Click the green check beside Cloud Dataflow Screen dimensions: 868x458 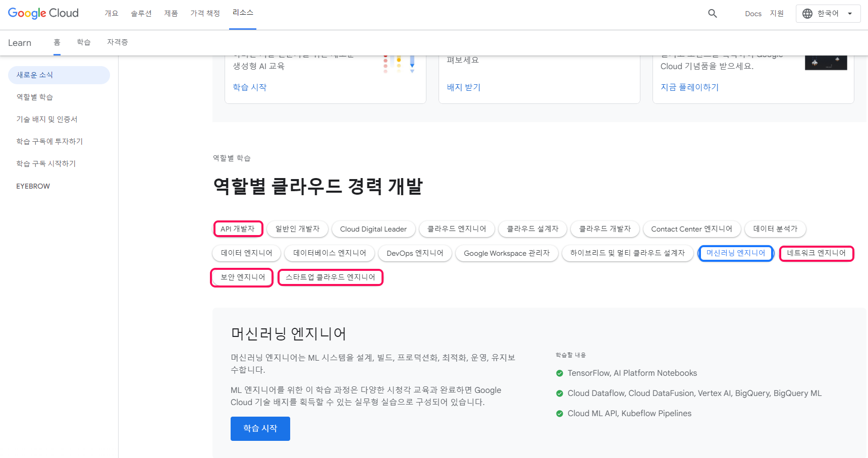[560, 393]
